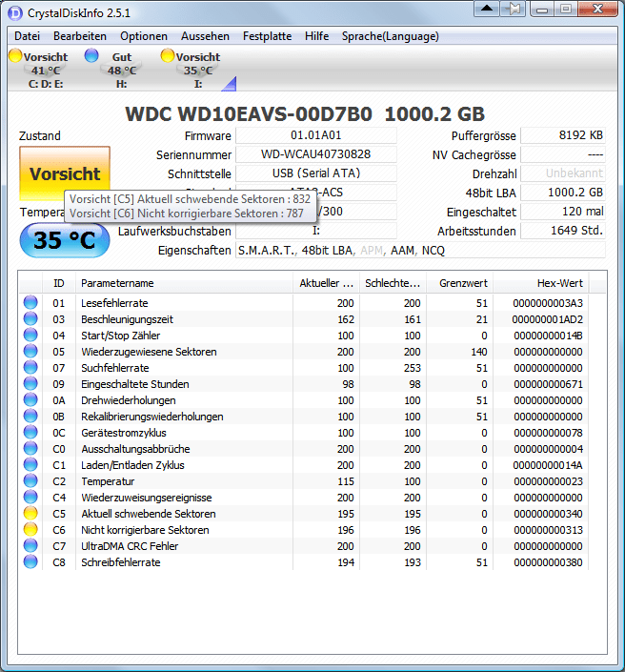Image resolution: width=625 pixels, height=672 pixels.
Task: Select the Lesefehlerrate parameter name
Action: click(114, 303)
